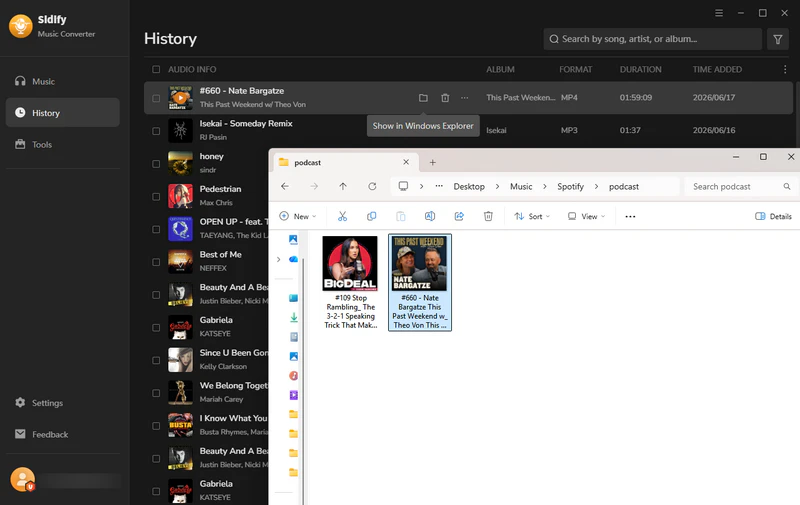Click the Pedestrian track title
Screen dimensions: 800x505
(x=220, y=189)
